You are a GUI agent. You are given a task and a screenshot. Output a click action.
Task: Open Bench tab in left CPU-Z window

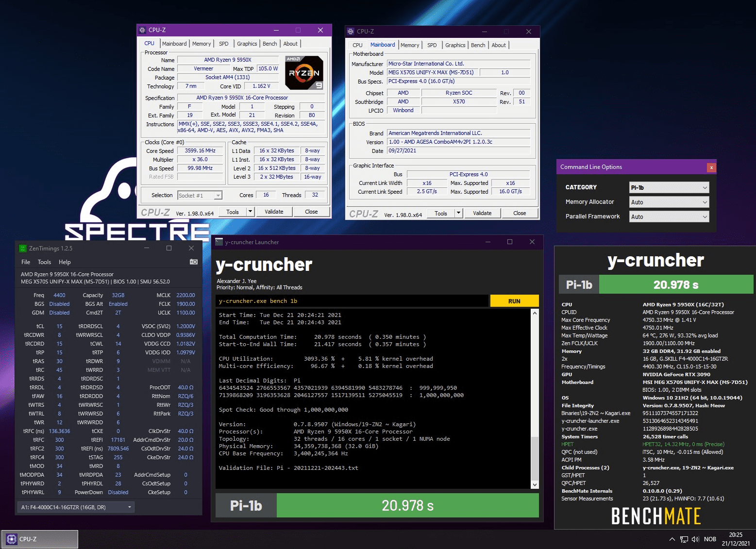pos(270,44)
